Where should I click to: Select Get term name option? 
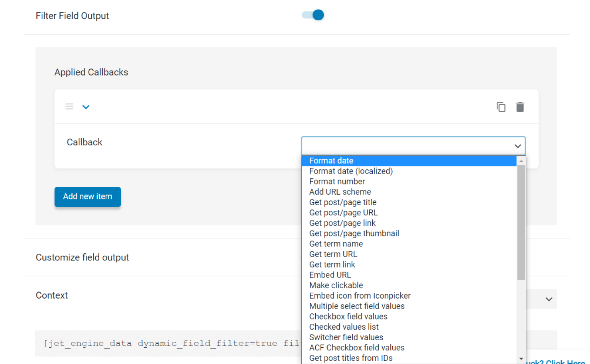pos(409,243)
